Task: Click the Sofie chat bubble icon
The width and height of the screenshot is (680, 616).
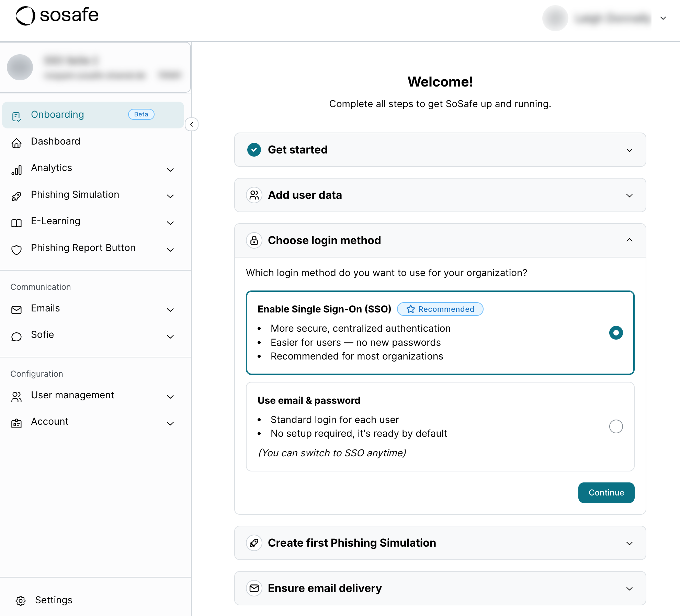Action: (16, 336)
